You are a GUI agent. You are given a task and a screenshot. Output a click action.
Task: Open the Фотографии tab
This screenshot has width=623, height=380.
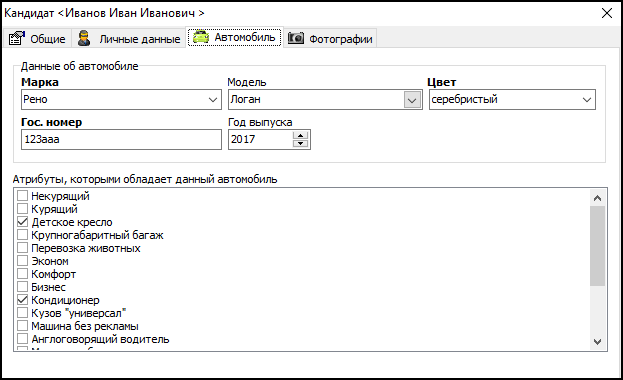[330, 39]
